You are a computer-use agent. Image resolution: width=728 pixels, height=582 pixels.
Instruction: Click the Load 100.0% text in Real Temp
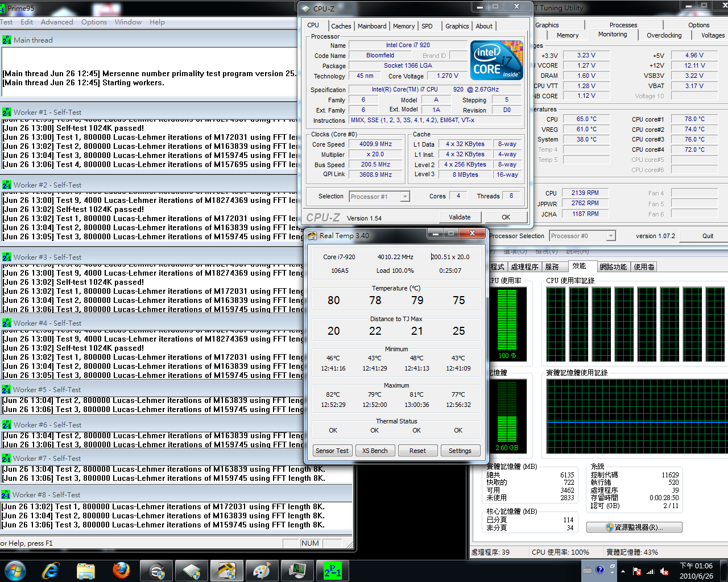[395, 271]
